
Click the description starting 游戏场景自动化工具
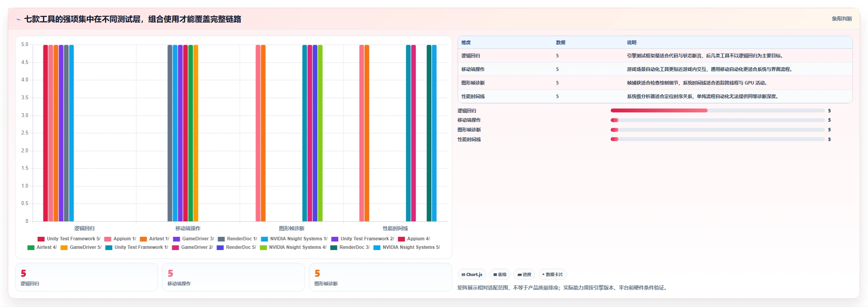click(x=710, y=69)
